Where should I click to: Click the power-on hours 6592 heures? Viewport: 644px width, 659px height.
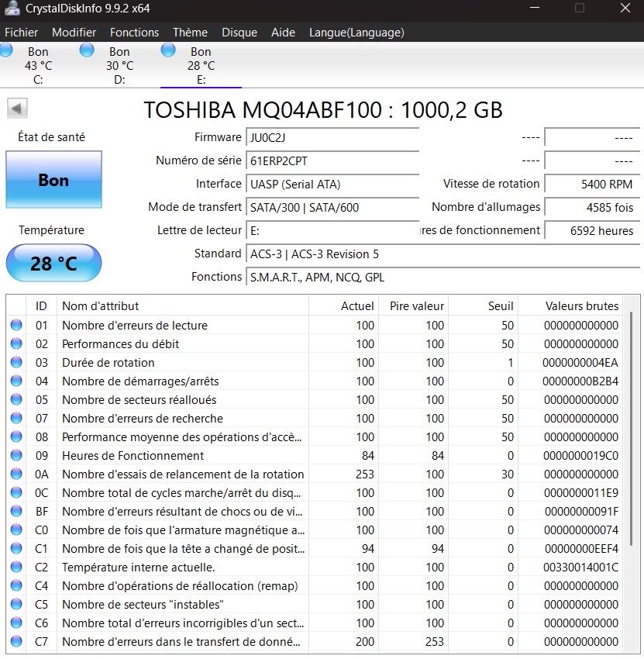(592, 230)
